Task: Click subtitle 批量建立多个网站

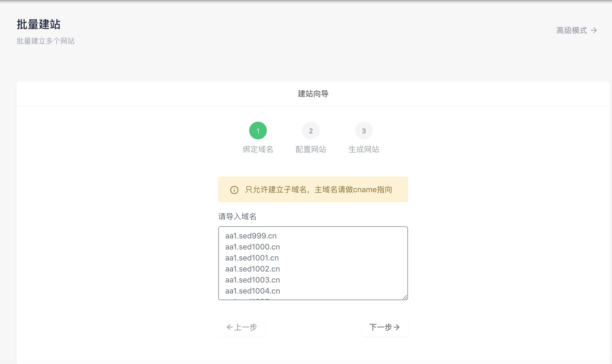Action: [x=45, y=41]
